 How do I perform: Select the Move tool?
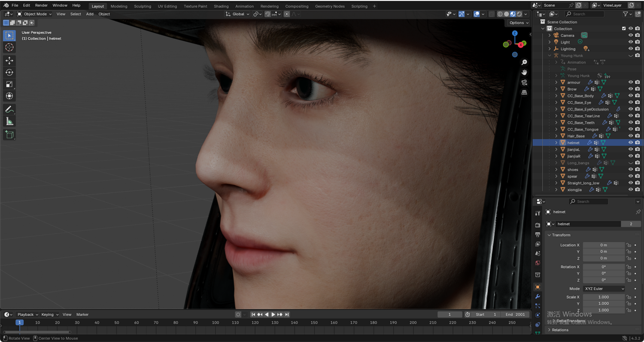(9, 61)
